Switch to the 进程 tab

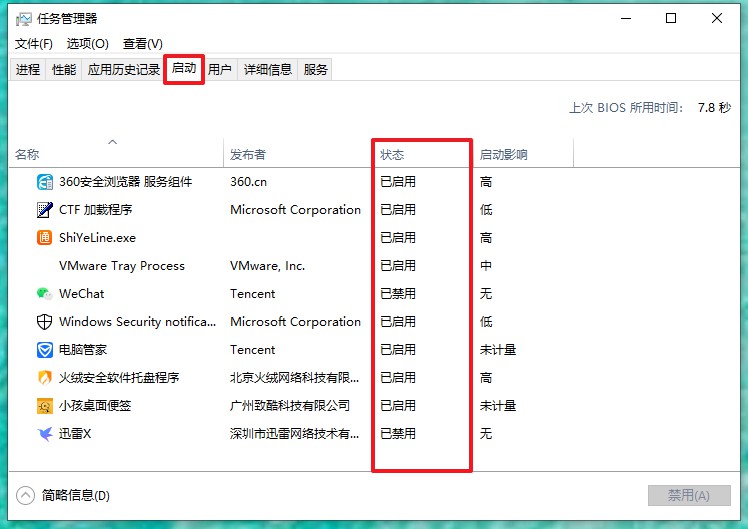28,70
